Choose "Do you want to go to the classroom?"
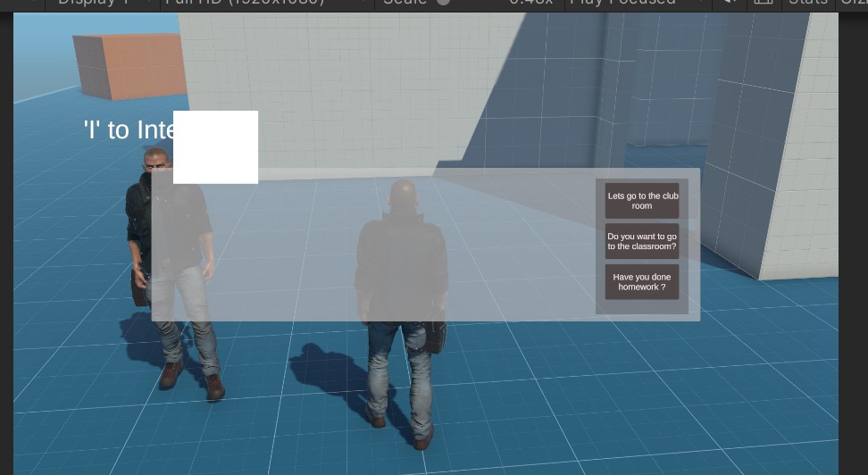 pyautogui.click(x=641, y=241)
